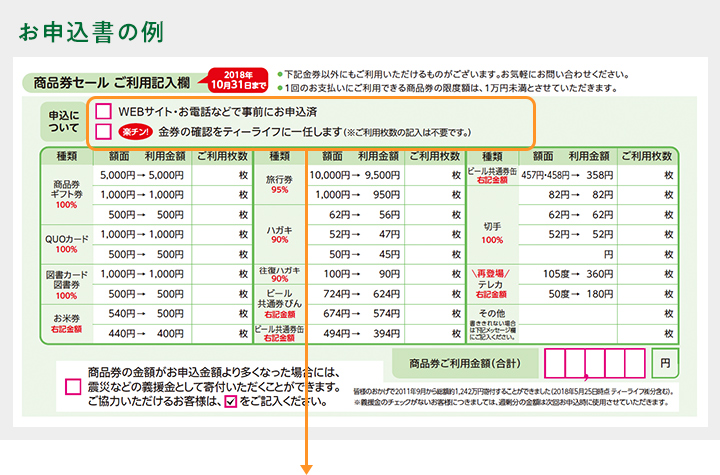Click the red 2018年10月31日まで deadline badge

238,80
